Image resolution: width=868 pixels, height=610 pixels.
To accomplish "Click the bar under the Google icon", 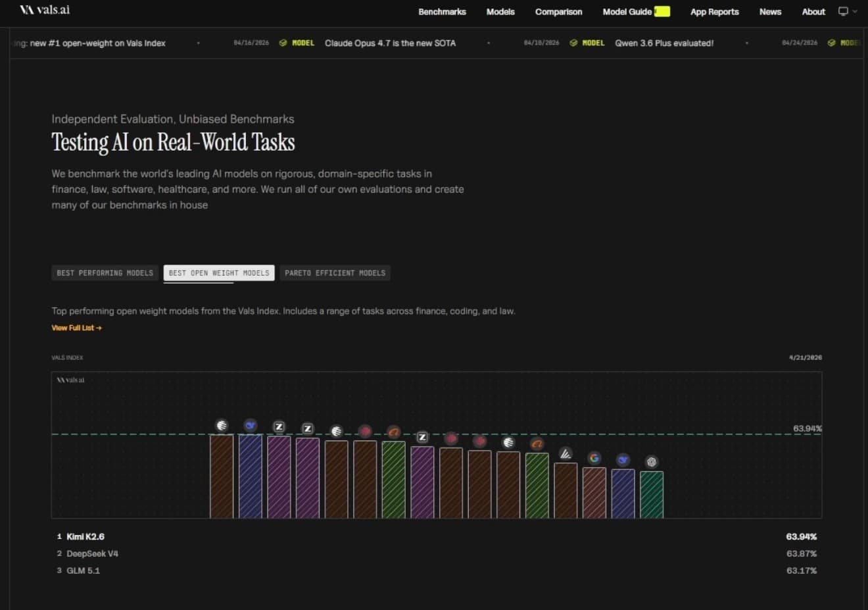I will [x=594, y=493].
